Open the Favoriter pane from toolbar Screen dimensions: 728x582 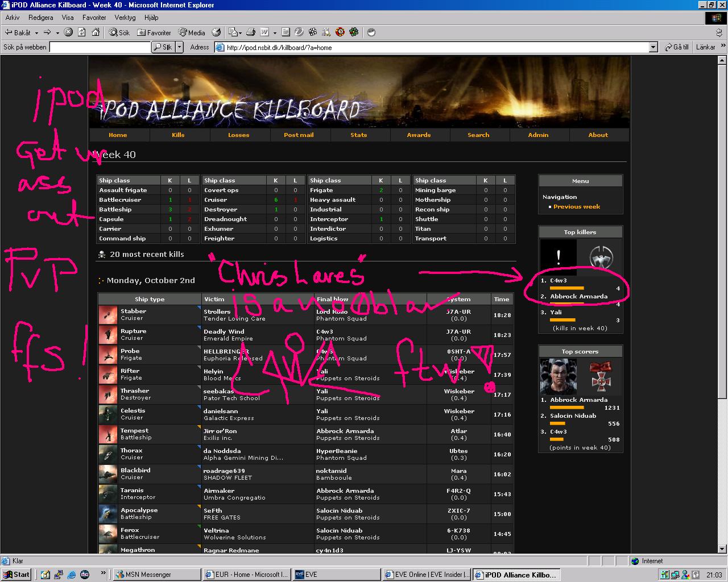point(154,32)
